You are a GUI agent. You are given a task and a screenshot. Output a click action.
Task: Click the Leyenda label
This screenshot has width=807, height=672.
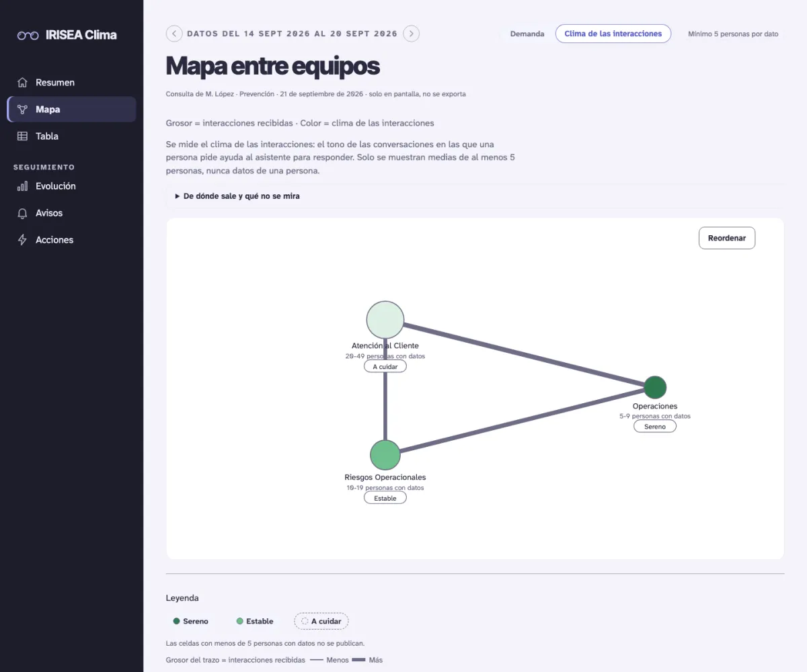(182, 598)
